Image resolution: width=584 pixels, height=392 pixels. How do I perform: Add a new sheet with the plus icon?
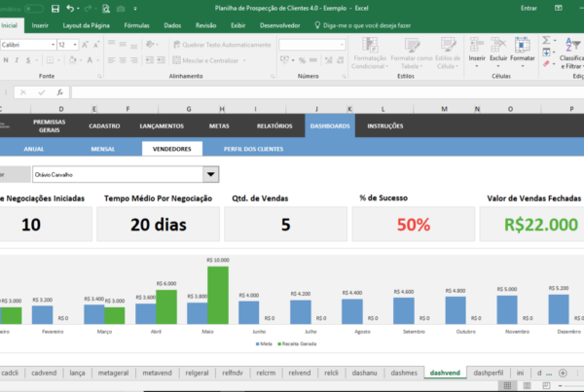563,373
